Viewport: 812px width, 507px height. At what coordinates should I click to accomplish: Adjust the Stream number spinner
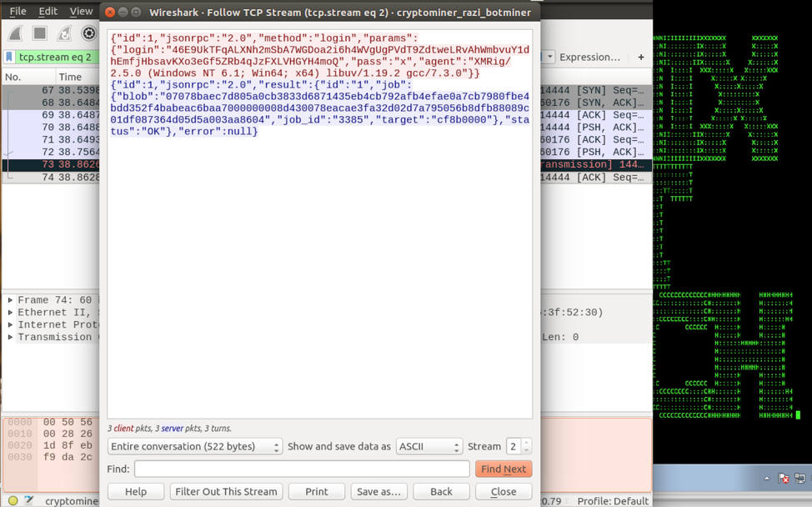[526, 447]
